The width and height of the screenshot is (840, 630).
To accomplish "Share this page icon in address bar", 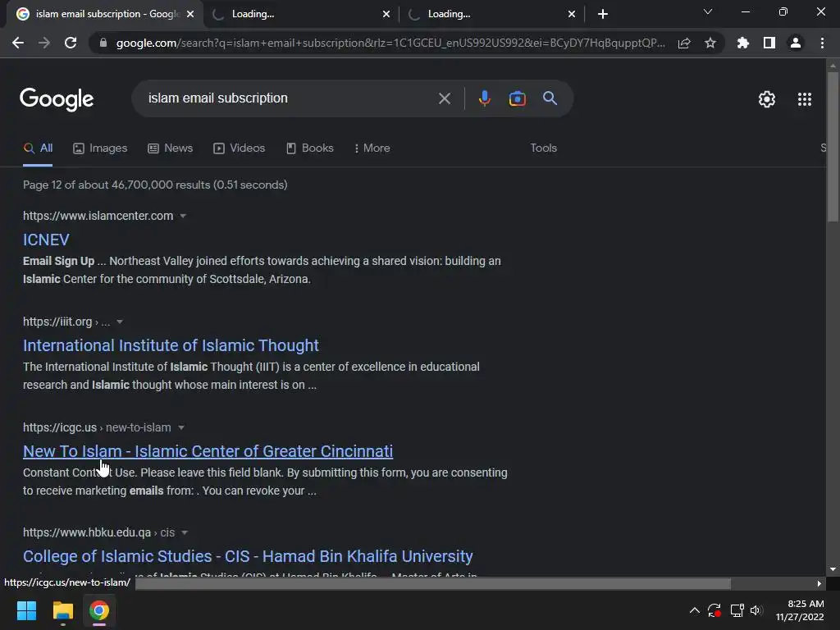I will pos(684,43).
